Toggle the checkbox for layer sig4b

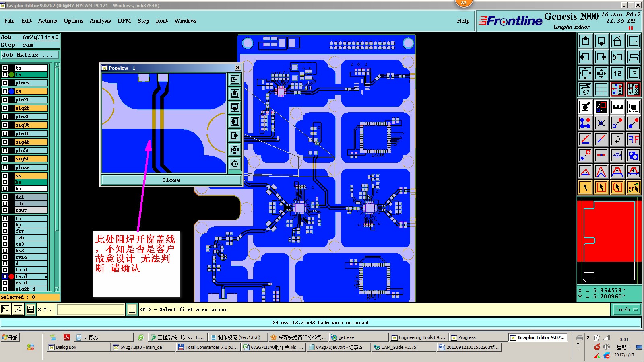5,142
